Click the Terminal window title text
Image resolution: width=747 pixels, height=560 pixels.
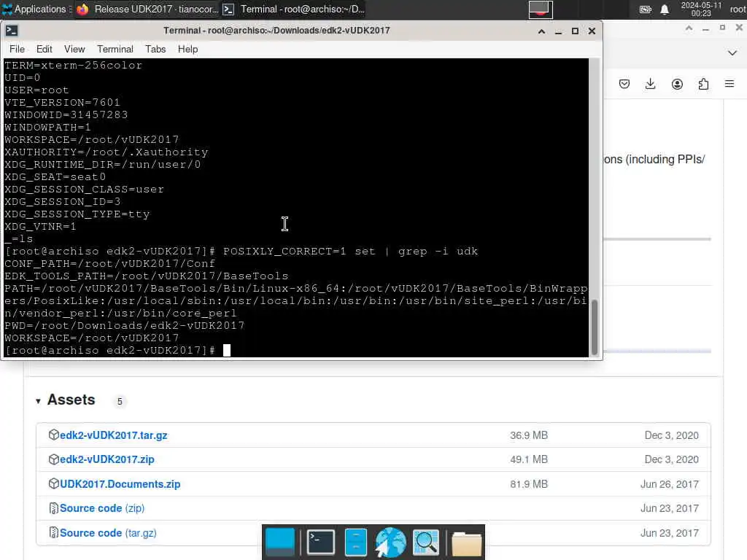276,31
